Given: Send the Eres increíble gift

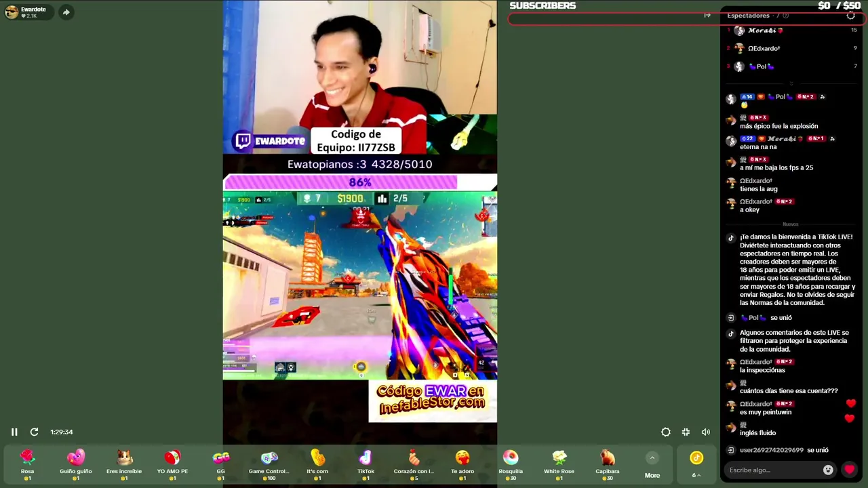Looking at the screenshot, I should coord(124,464).
